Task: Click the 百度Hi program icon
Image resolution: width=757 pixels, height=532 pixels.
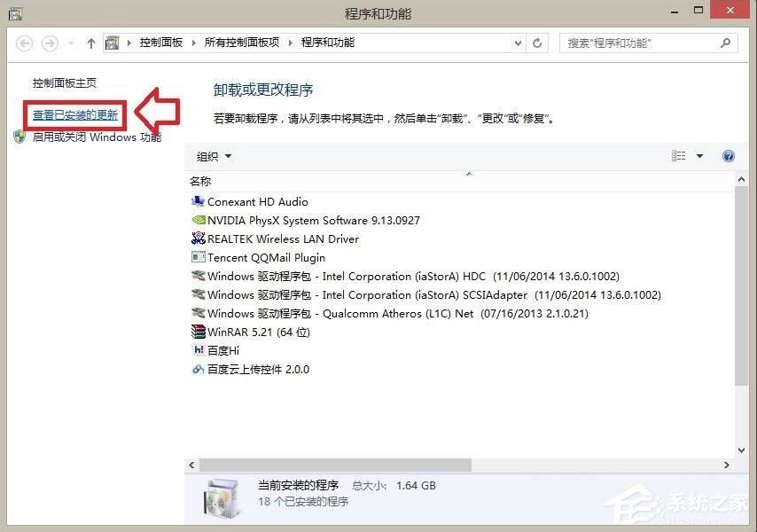Action: point(197,350)
